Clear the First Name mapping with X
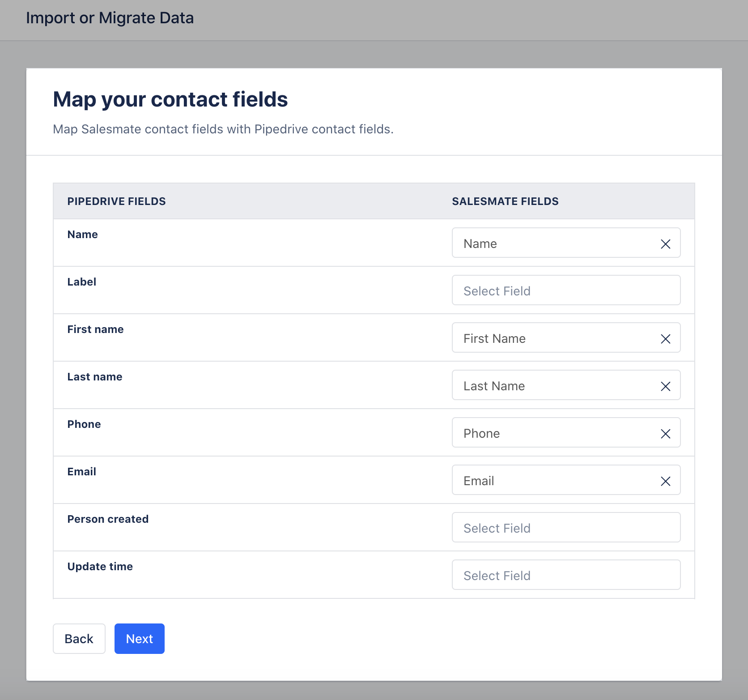Image resolution: width=748 pixels, height=700 pixels. click(x=665, y=339)
